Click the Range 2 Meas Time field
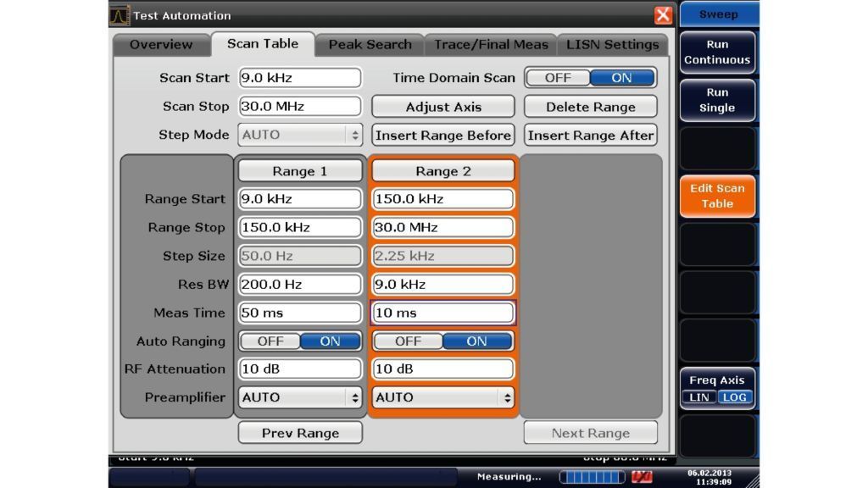The image size is (868, 488). [x=443, y=313]
